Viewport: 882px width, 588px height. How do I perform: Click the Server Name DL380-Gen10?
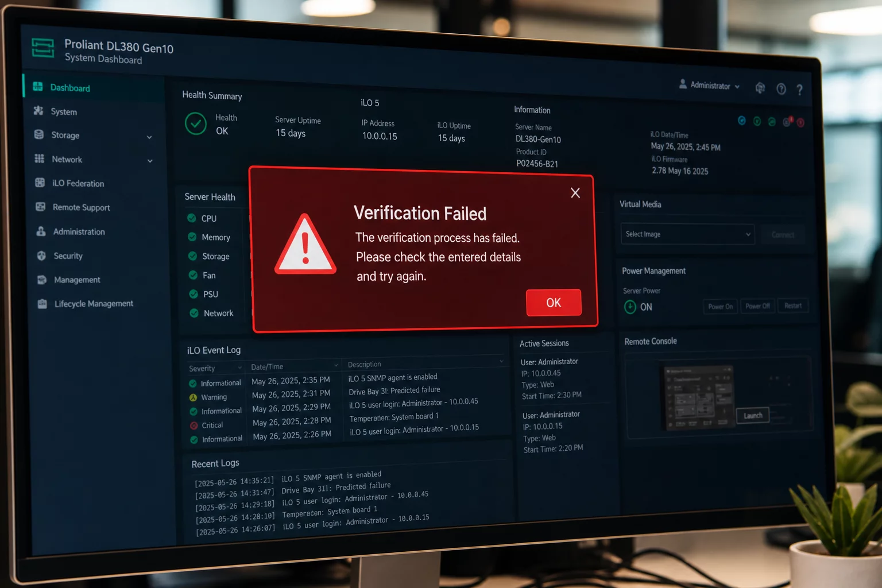[x=538, y=139]
